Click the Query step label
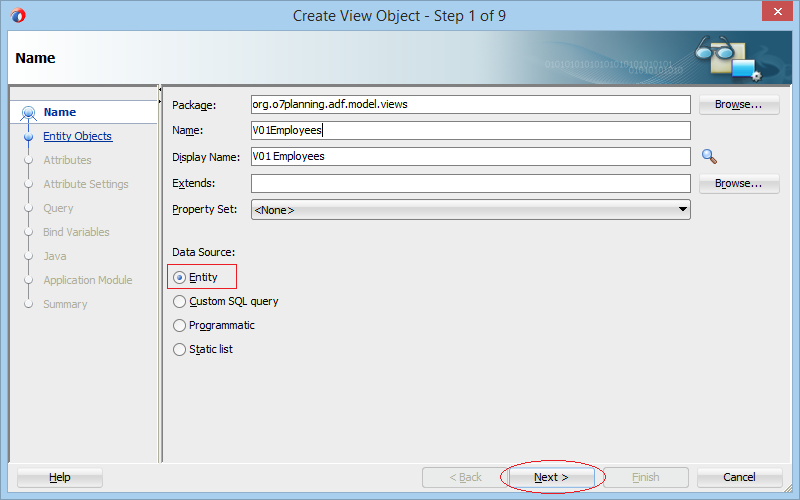800x500 pixels. pos(58,208)
